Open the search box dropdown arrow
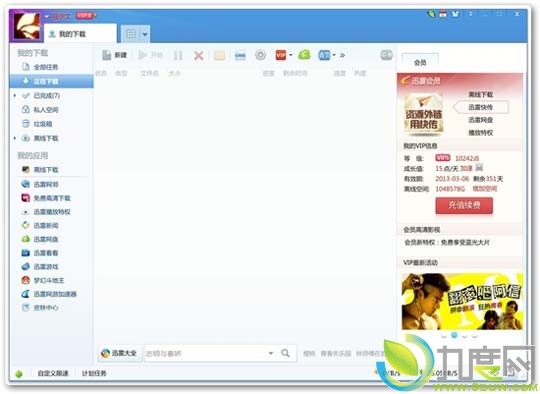540x394 pixels. 271,353
